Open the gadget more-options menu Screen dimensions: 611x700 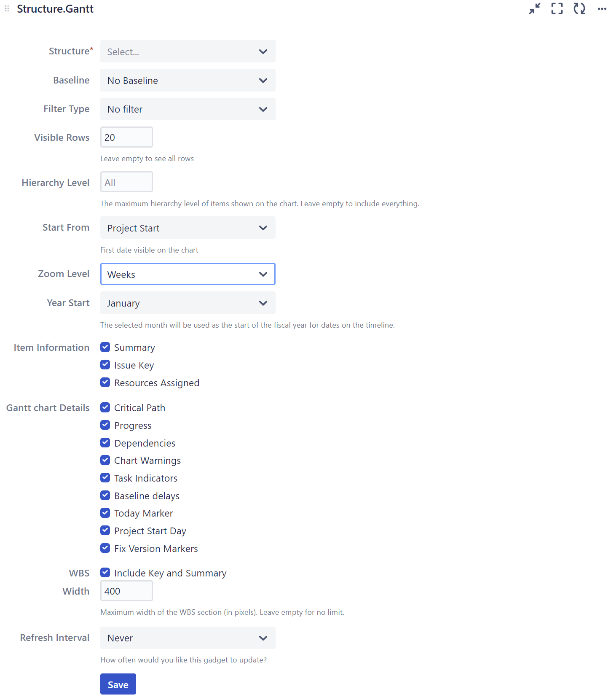(602, 8)
